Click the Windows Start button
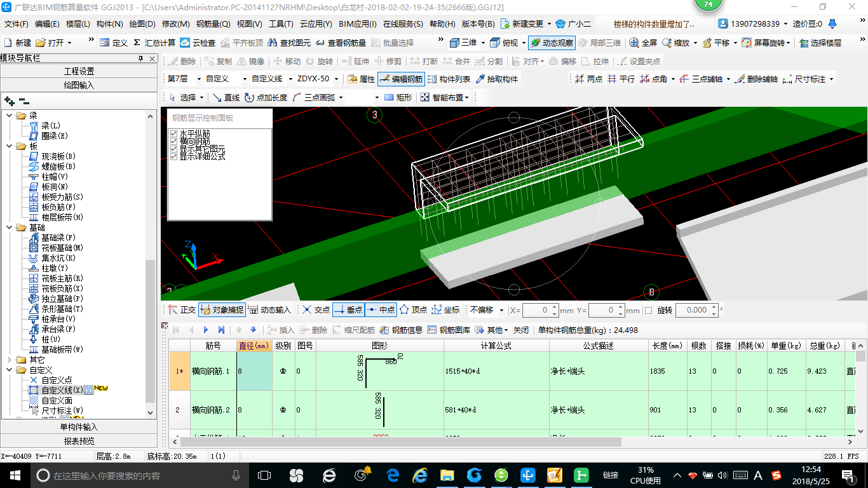The width and height of the screenshot is (868, 488). [x=15, y=475]
